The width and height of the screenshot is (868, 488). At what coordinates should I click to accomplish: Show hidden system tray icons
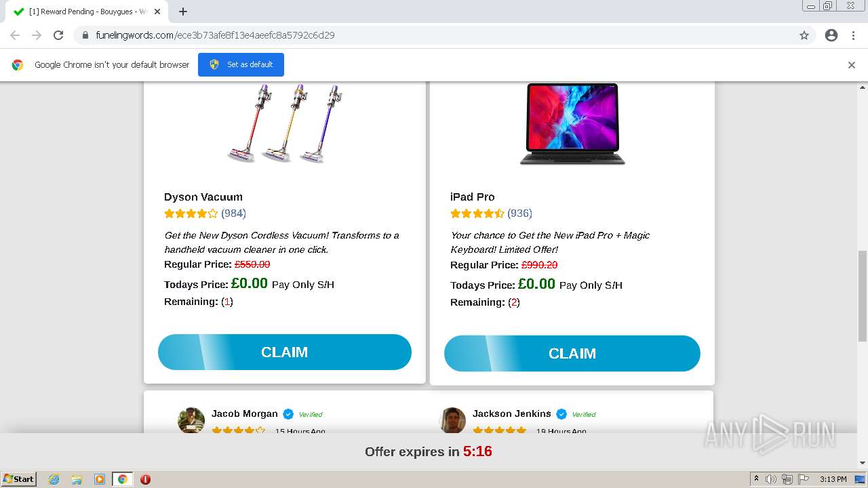[756, 479]
